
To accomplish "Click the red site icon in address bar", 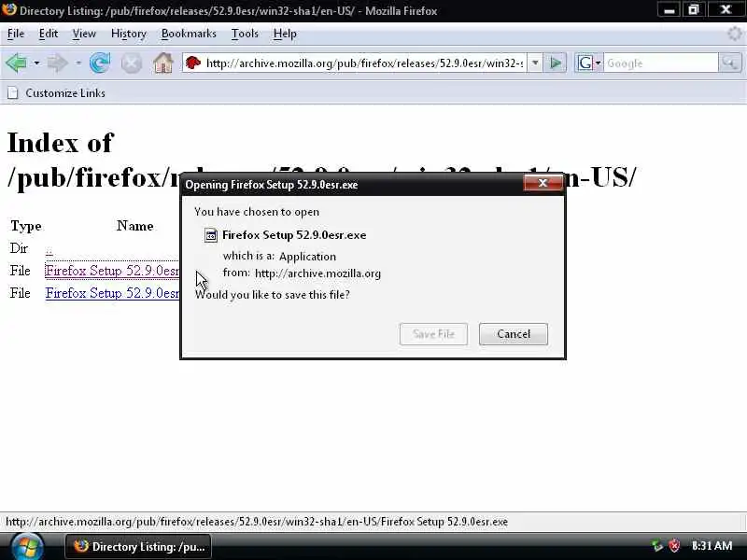I will tap(193, 63).
